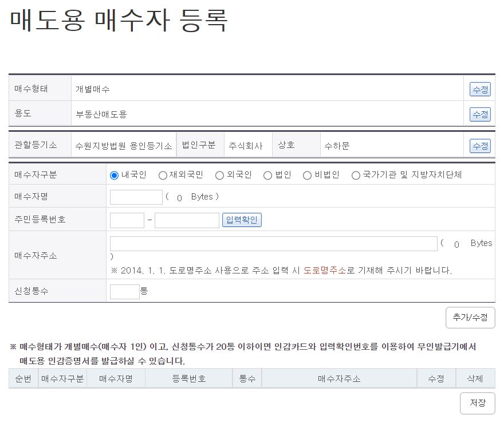
Task: Click 수정 button in the 관할등기소 row
Action: click(x=479, y=145)
